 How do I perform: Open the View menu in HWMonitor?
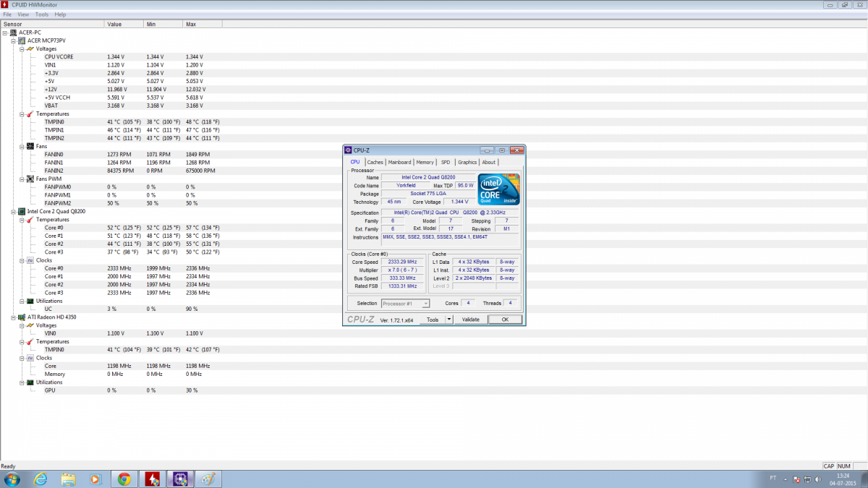pyautogui.click(x=23, y=14)
